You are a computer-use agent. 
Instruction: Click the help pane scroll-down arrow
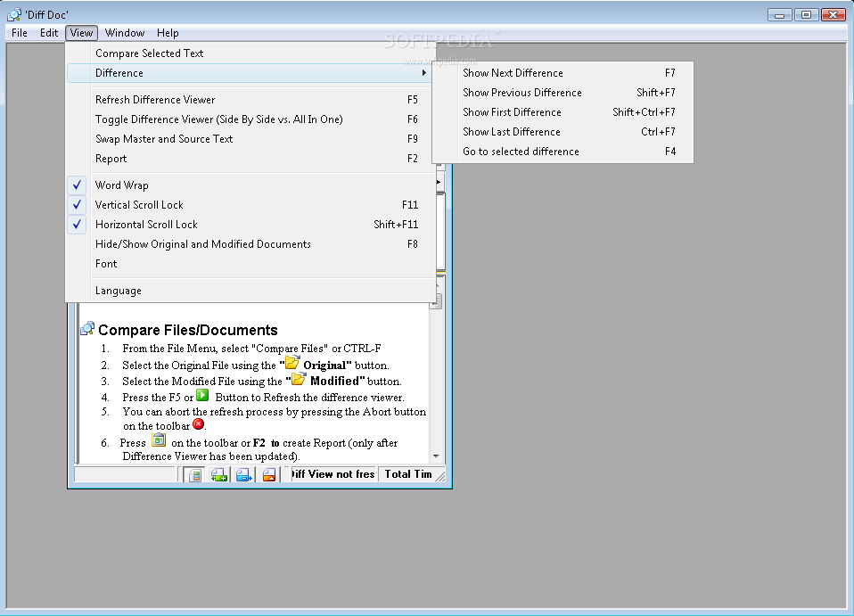tap(436, 456)
